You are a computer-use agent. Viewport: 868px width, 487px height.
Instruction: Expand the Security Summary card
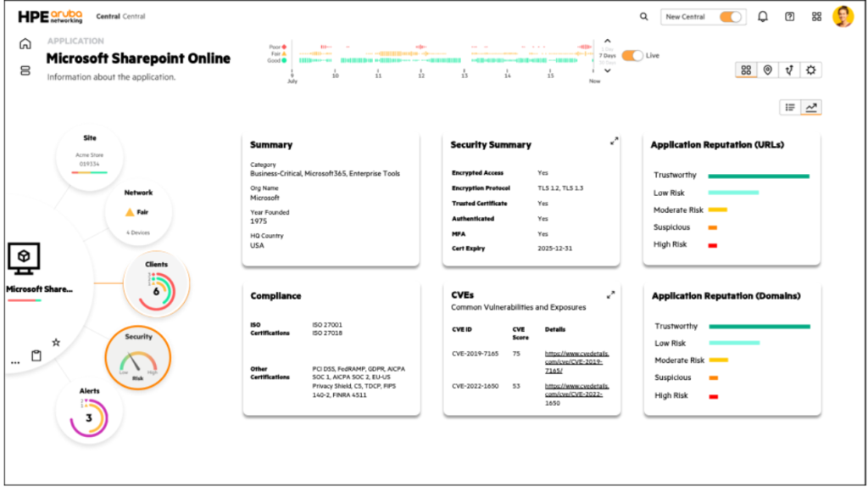(x=614, y=142)
